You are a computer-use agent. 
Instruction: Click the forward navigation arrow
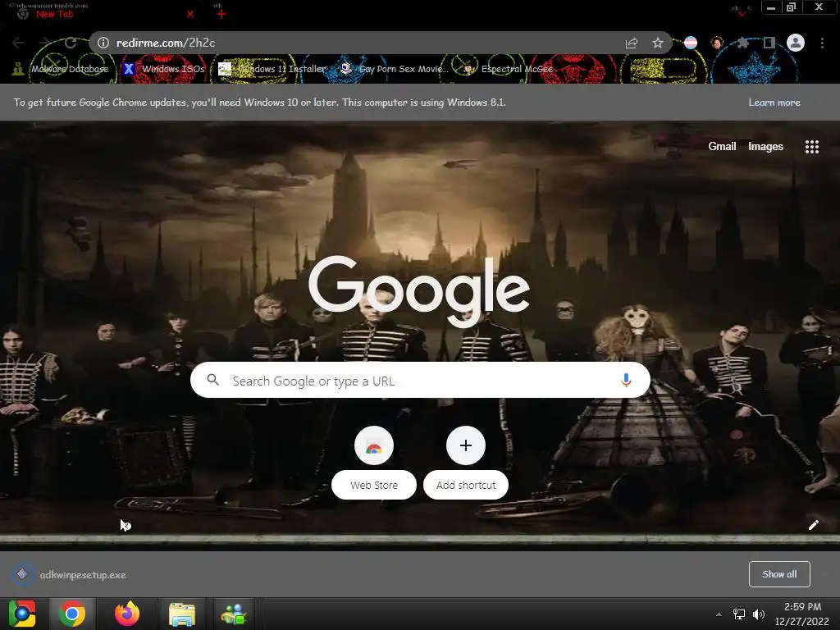tap(44, 43)
